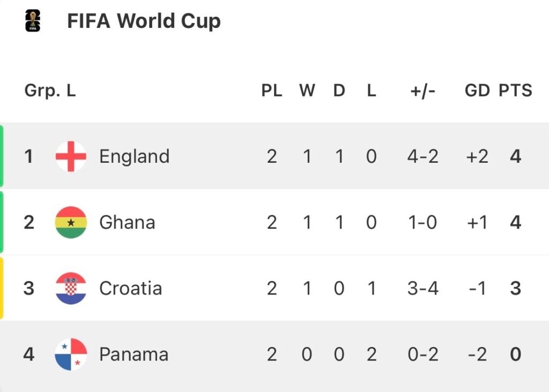Click the FIFA World Cup trophy logo
The width and height of the screenshot is (549, 392).
click(x=33, y=21)
